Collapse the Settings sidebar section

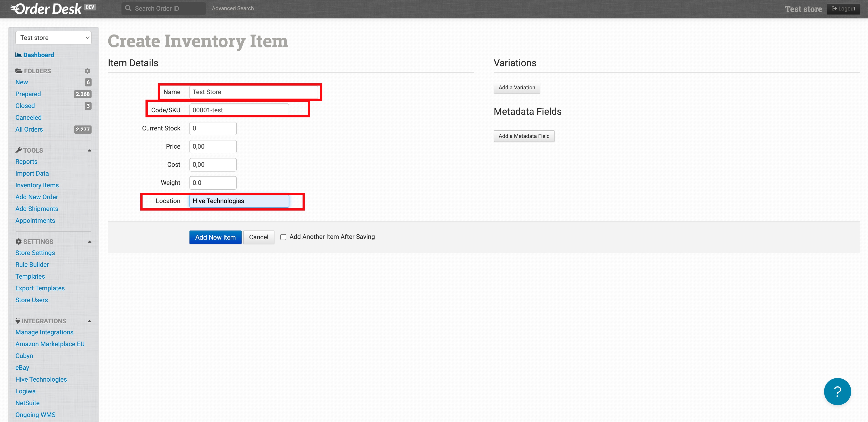tap(89, 242)
